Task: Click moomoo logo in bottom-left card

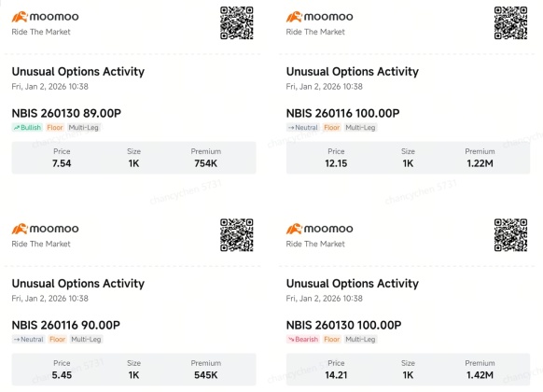Action: (45, 229)
